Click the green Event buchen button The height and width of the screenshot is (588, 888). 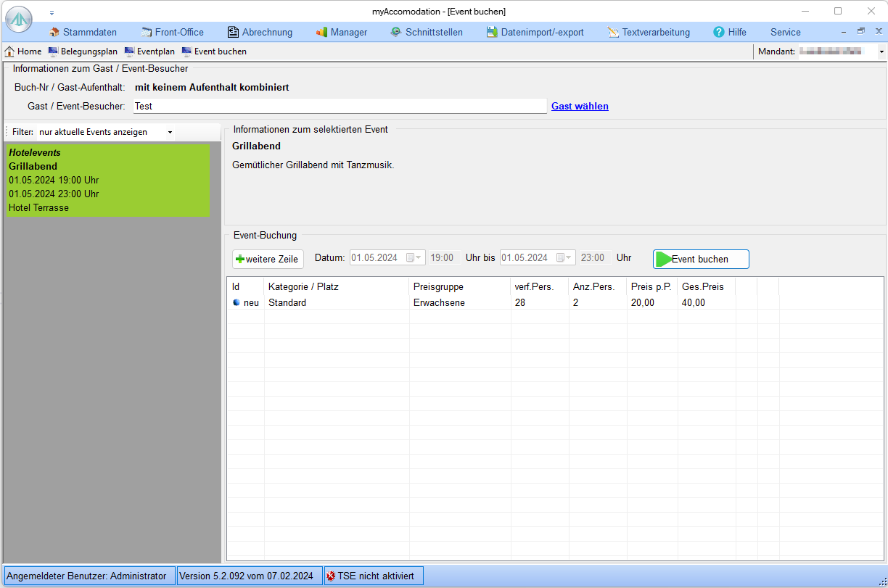700,259
